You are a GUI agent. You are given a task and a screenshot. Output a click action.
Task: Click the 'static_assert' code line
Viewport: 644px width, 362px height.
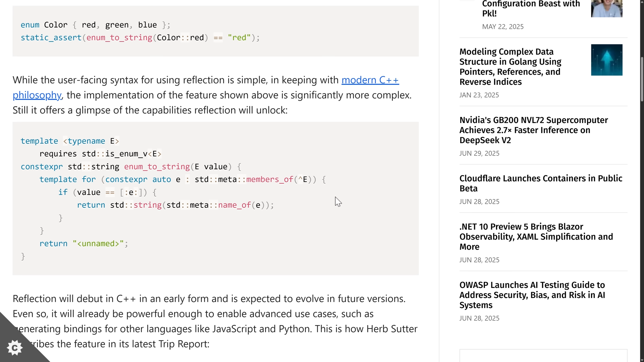click(x=140, y=38)
